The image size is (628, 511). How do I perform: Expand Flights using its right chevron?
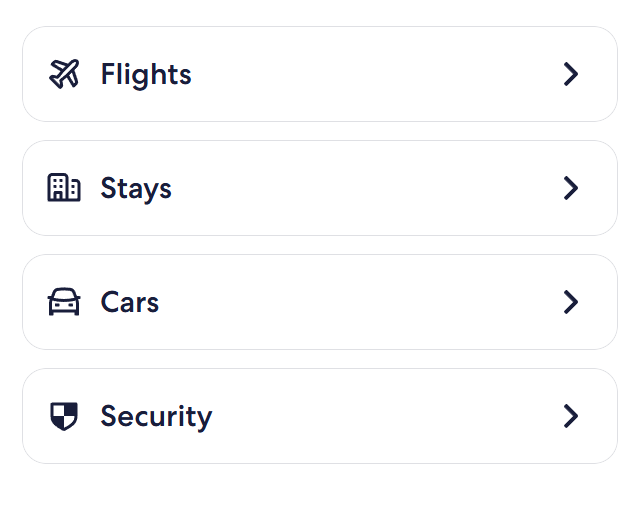point(571,74)
